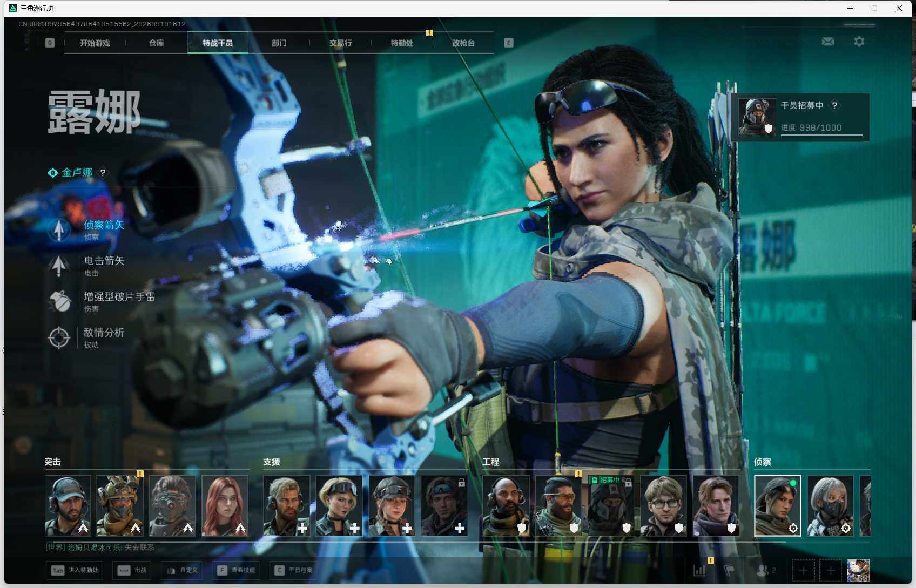Select the 工程 operator wearing glasses
The height and width of the screenshot is (588, 916).
point(663,505)
